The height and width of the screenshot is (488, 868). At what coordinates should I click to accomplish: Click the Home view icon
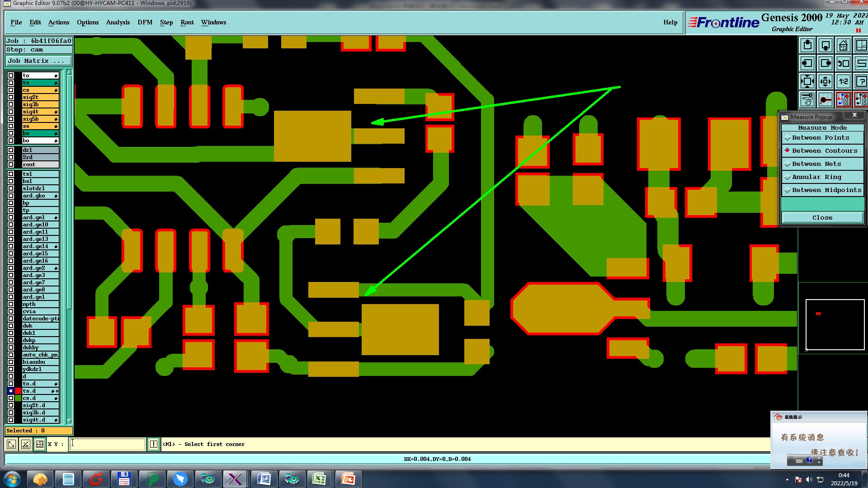pyautogui.click(x=843, y=46)
